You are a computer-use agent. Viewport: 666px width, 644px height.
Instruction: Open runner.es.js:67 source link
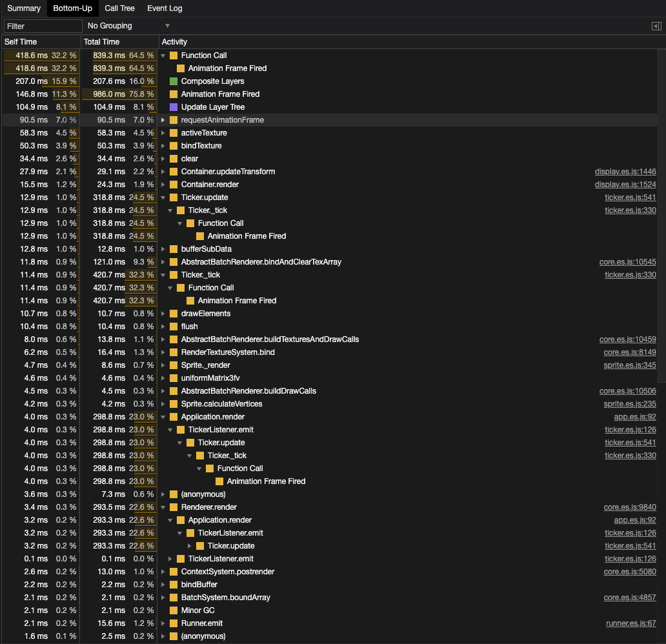[631, 623]
